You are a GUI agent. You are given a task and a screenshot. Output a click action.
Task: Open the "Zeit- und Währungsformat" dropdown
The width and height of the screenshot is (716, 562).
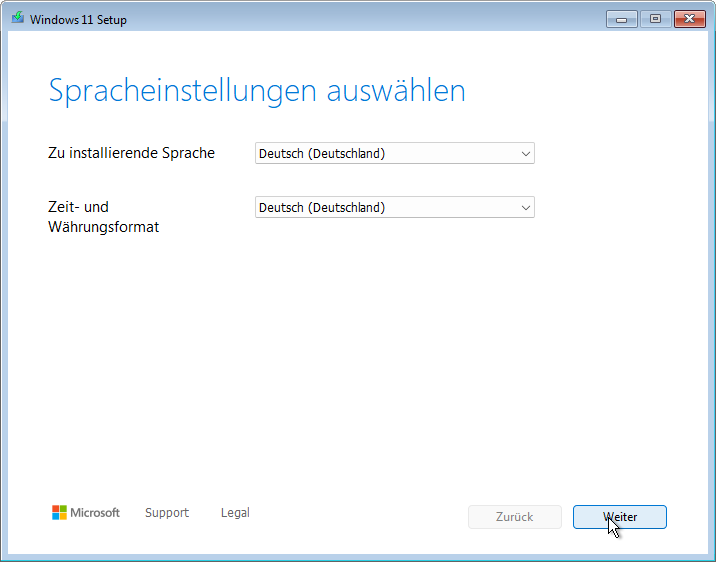pos(394,208)
